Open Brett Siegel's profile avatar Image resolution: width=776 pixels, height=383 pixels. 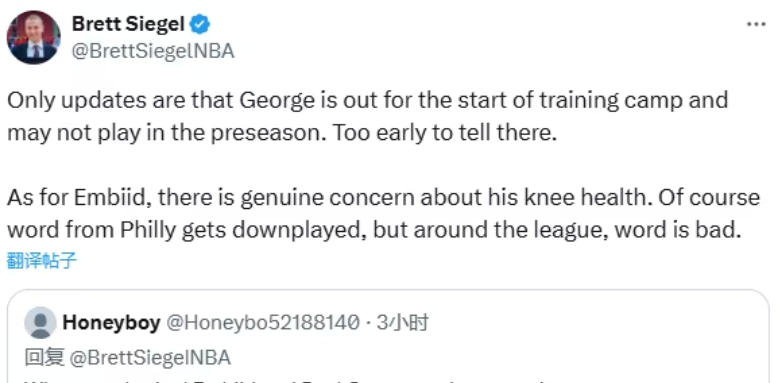33,38
